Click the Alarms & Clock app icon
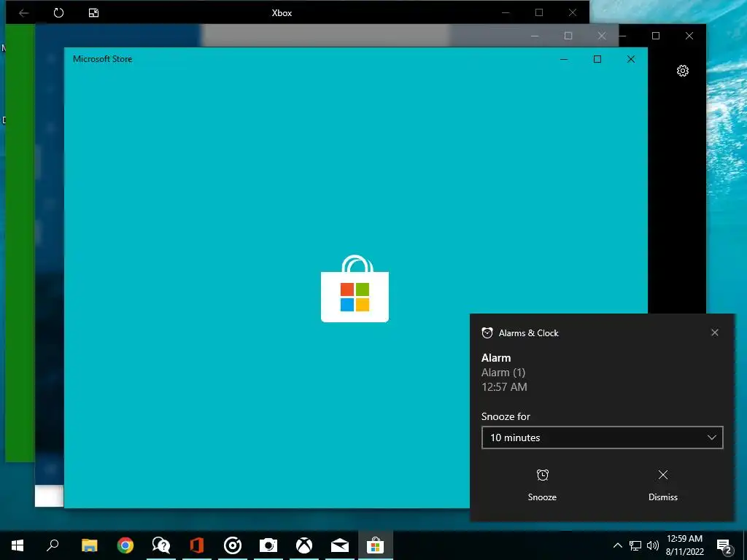The height and width of the screenshot is (560, 747). click(x=487, y=332)
